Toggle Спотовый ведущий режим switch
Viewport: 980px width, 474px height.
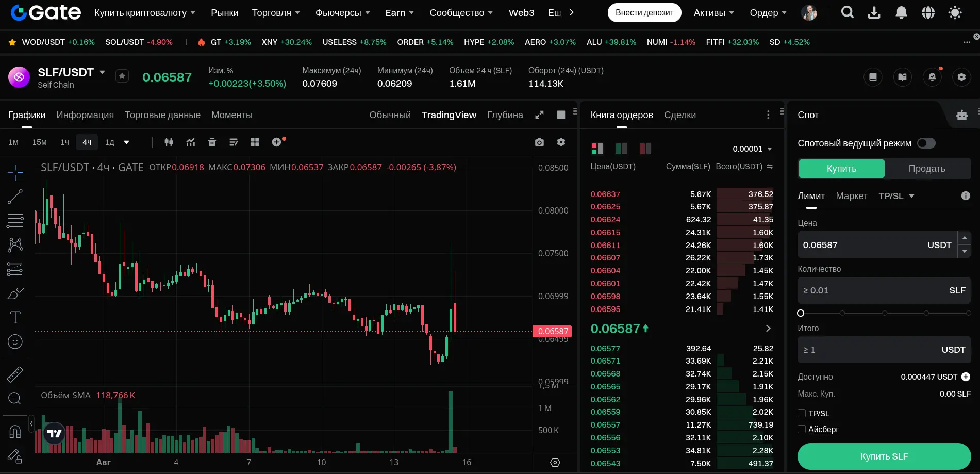[926, 143]
